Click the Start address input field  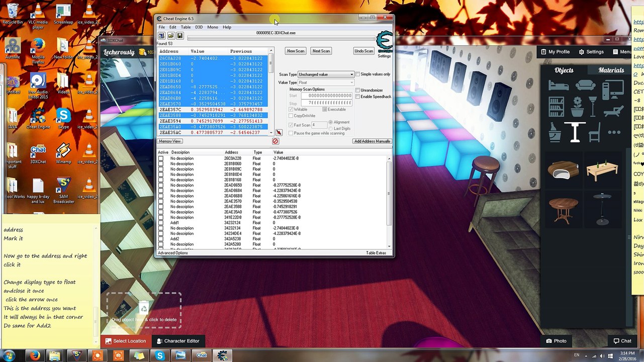(x=326, y=96)
